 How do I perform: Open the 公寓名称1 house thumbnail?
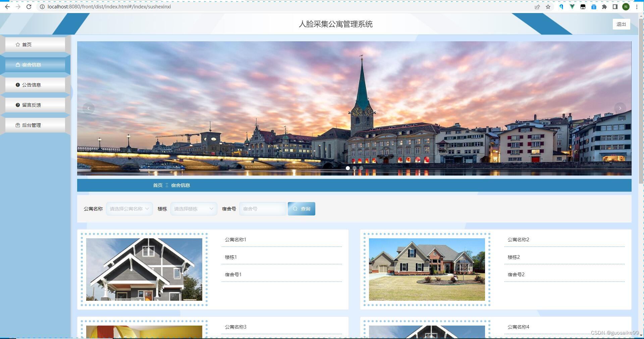tap(144, 270)
